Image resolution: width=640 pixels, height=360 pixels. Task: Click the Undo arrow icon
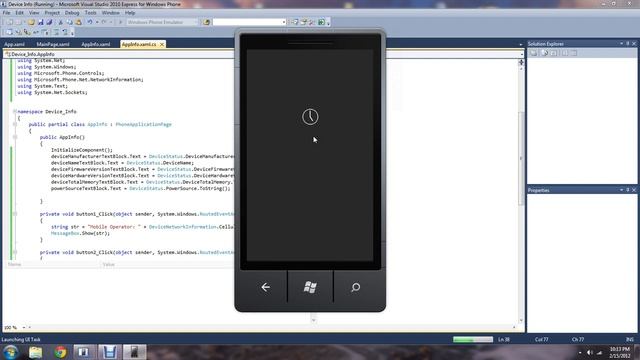pyautogui.click(x=89, y=22)
